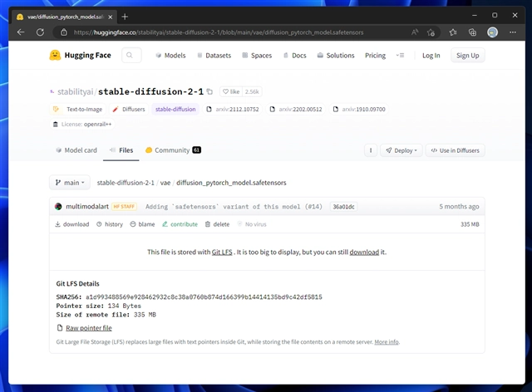Open the read aloud icon in address bar

[x=415, y=32]
